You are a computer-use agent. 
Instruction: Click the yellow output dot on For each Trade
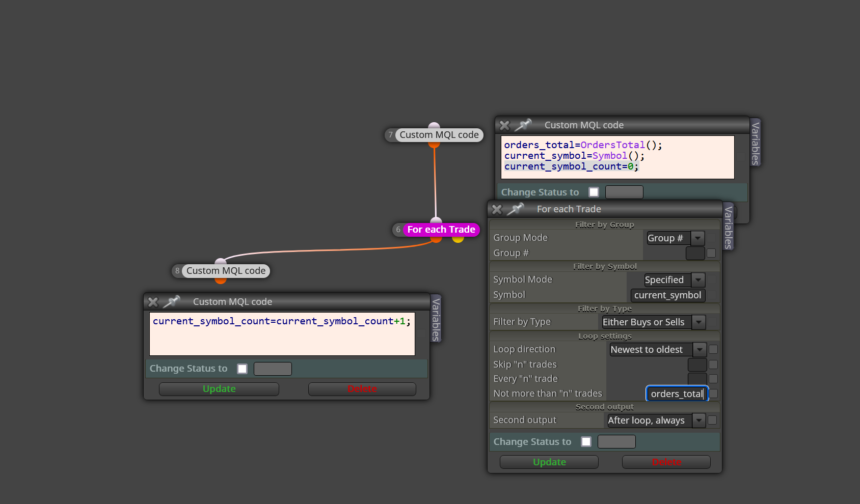point(458,239)
